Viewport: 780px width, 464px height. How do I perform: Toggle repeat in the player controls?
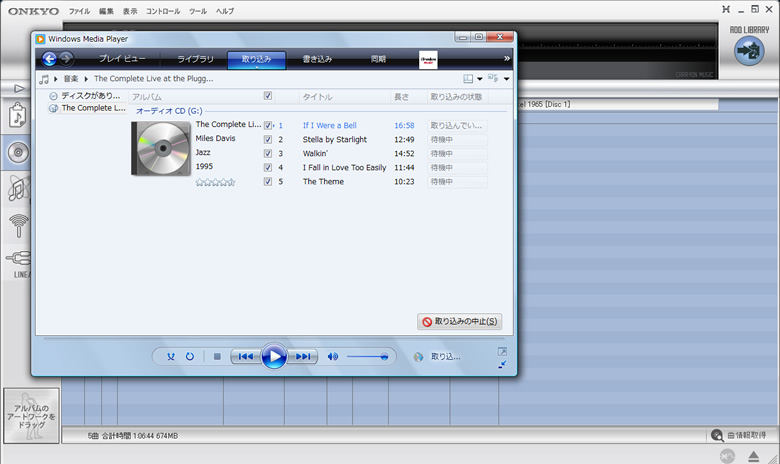[190, 357]
